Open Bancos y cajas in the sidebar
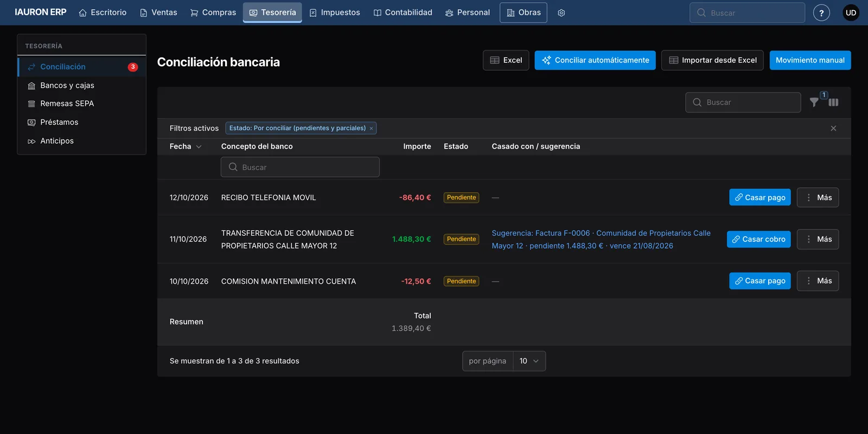The image size is (868, 434). coord(82,85)
